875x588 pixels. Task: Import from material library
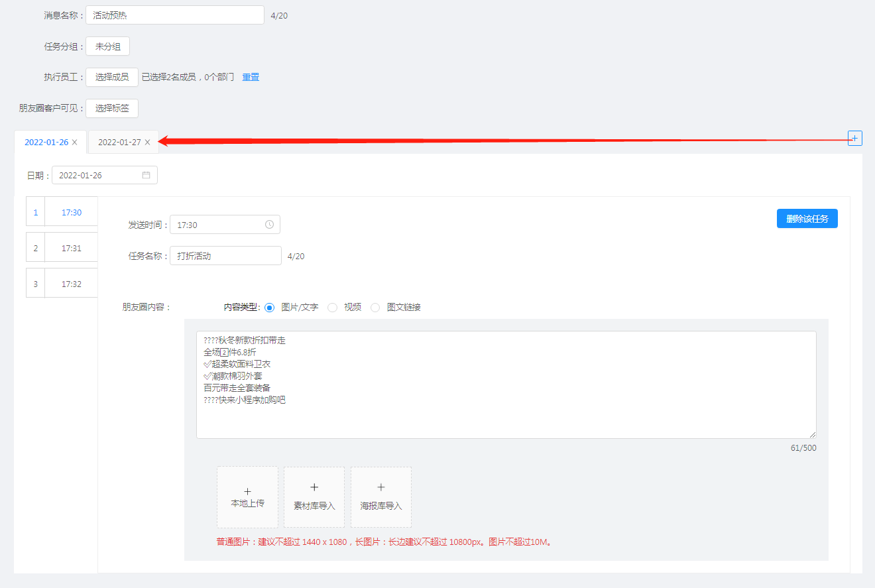314,497
